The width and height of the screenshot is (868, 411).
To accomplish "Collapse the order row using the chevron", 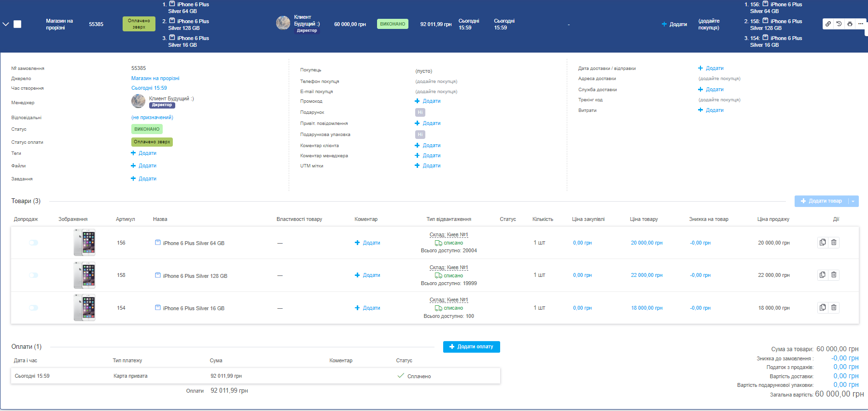I will click(x=6, y=24).
